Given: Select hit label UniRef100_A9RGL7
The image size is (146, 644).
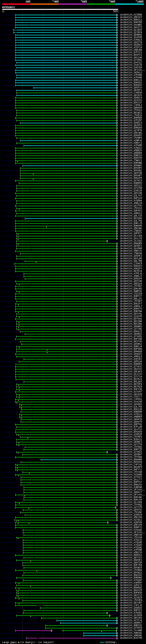Looking at the screenshot, I should pos(131,306).
